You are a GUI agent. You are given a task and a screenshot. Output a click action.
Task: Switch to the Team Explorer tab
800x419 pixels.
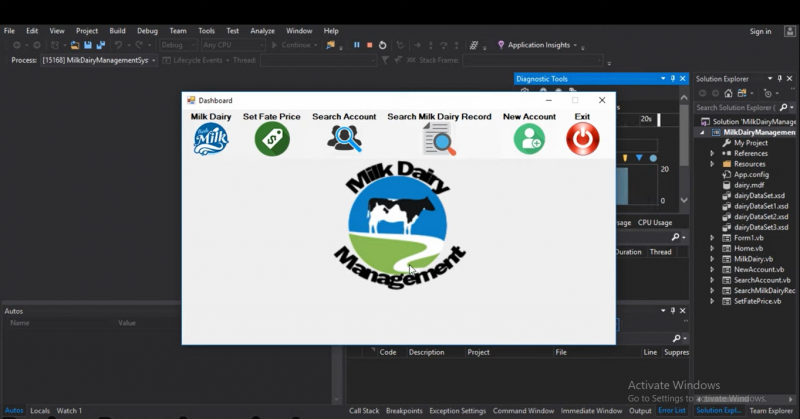771,410
